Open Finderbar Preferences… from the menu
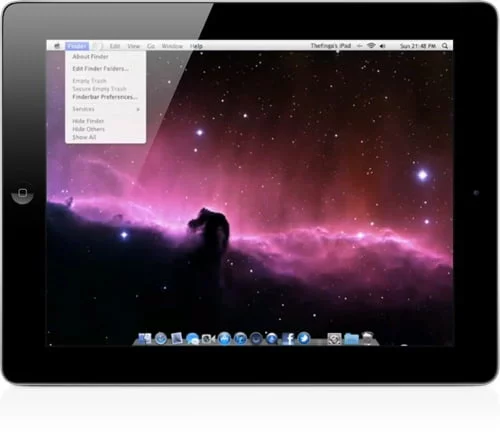This screenshot has height=435, width=500. [106, 97]
